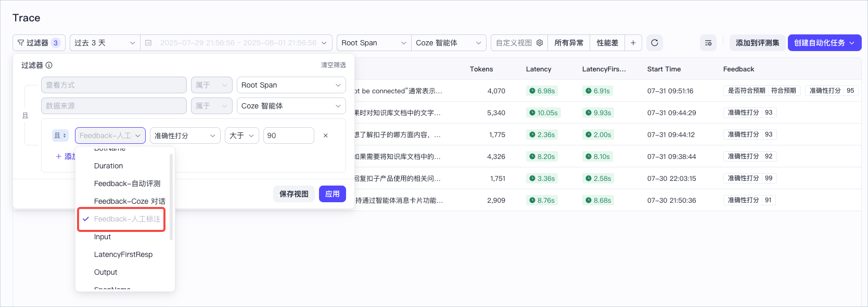Image resolution: width=868 pixels, height=307 pixels.
Task: Open the 过滤器 filter button
Action: coord(39,43)
